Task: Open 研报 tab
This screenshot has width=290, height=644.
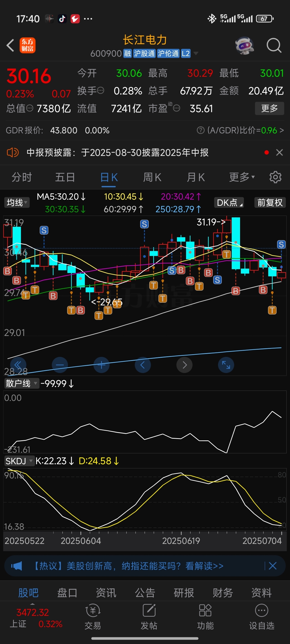Action: (x=184, y=592)
